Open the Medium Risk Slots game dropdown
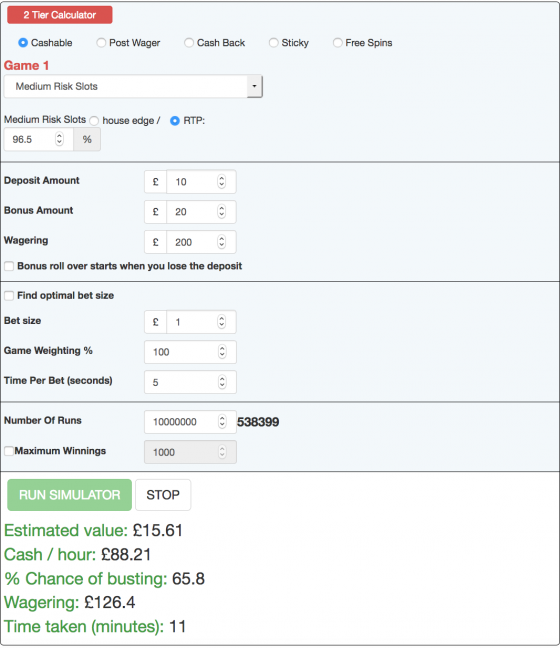This screenshot has height=648, width=560. [133, 86]
